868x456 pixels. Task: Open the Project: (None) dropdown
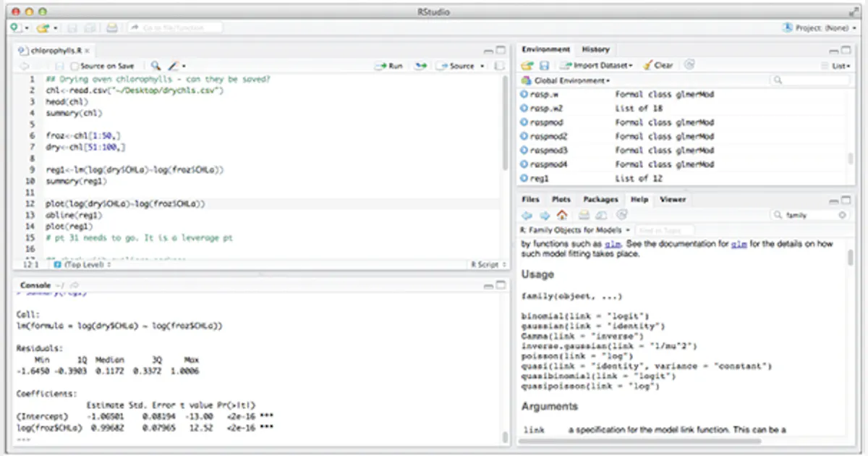pyautogui.click(x=818, y=28)
